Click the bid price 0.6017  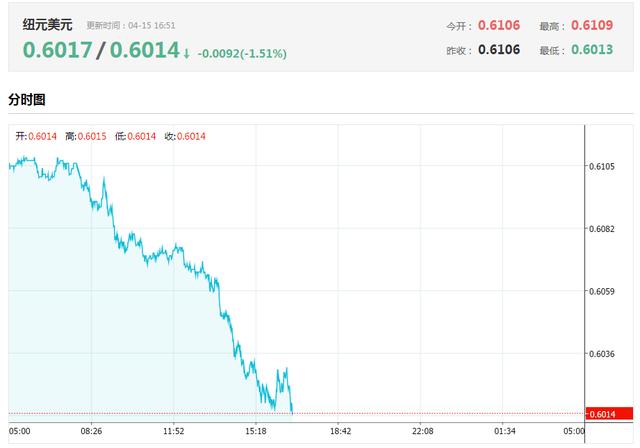56,51
